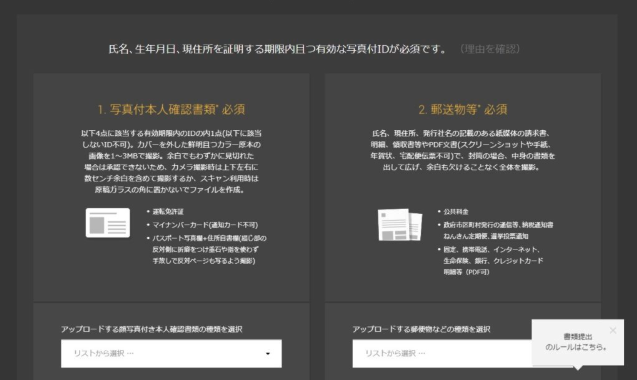This screenshot has width=637, height=380.
Task: Click the 氏名、現住所、発行社名 description paragraph
Action: coord(463,150)
